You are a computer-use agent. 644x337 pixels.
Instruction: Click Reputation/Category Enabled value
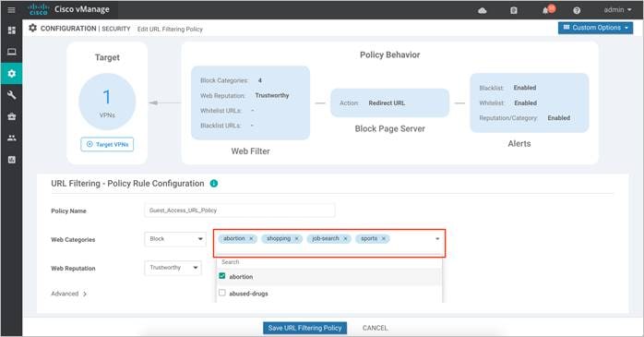pyautogui.click(x=558, y=118)
